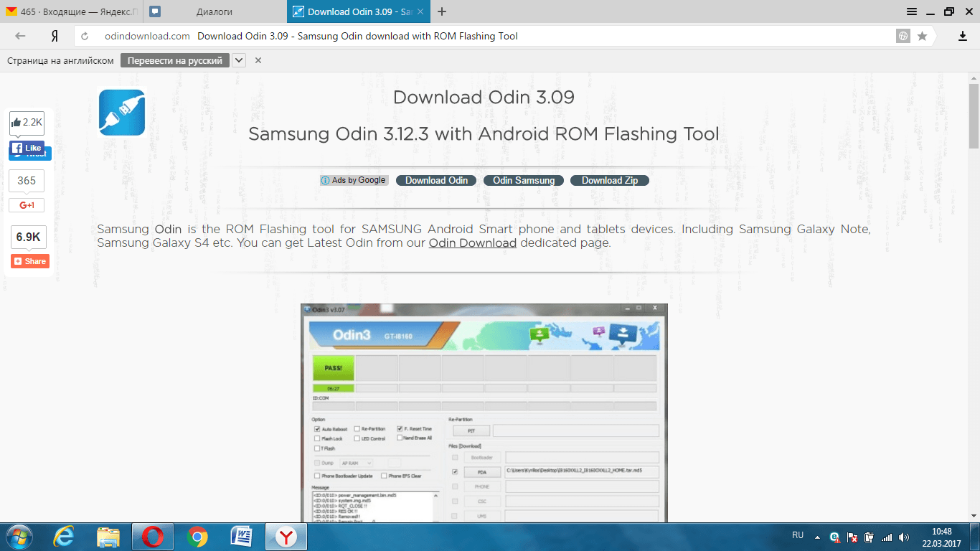
Task: Click the Samsung Odin 3.12.3 subheading
Action: (x=484, y=134)
